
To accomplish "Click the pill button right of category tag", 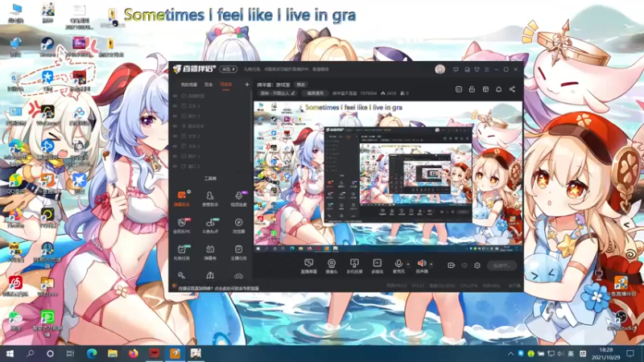I will tap(315, 93).
